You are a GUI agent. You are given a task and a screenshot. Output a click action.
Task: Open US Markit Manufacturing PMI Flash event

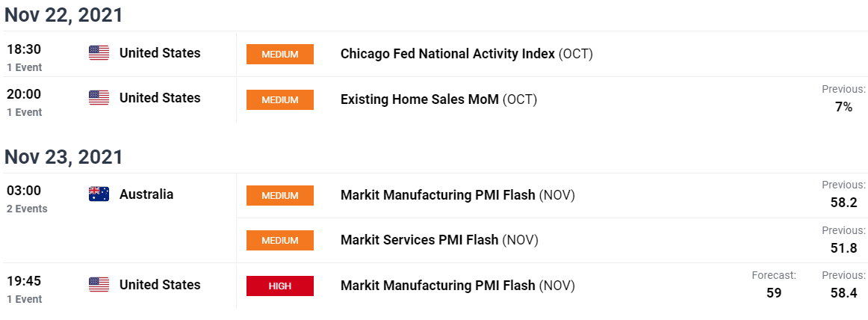click(458, 286)
